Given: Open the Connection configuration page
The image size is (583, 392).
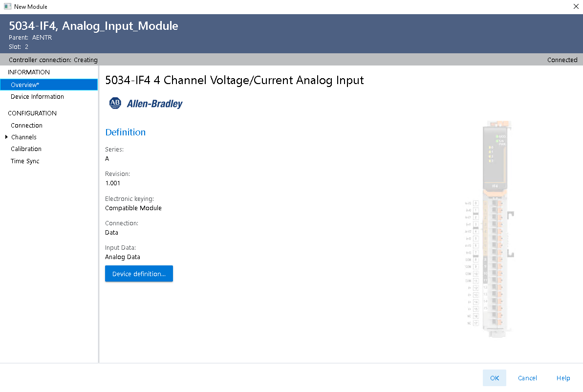Looking at the screenshot, I should point(26,125).
